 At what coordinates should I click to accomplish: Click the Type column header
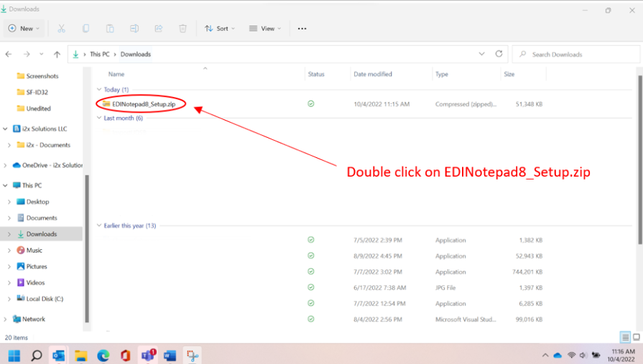point(442,74)
